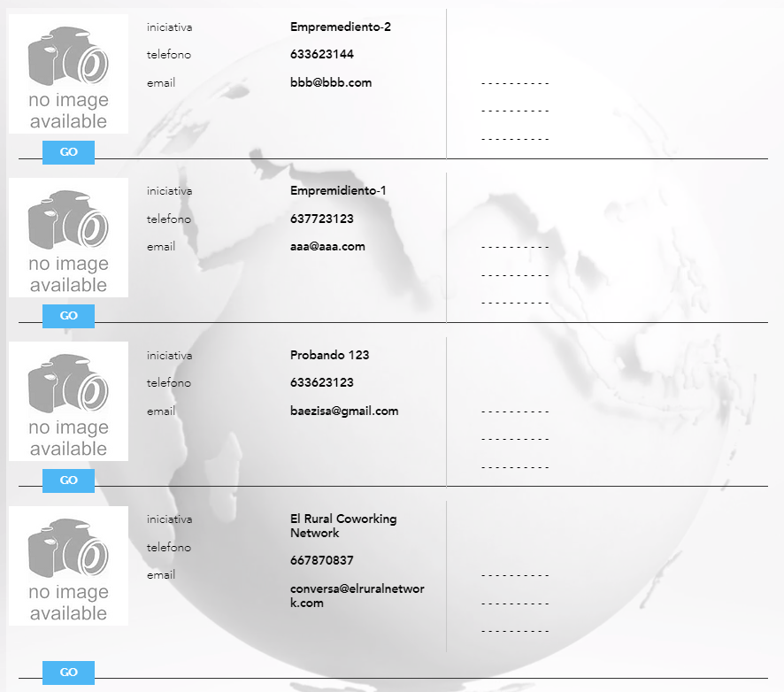
Task: Click the email label beside bbb@bbb.com
Action: pyautogui.click(x=161, y=83)
